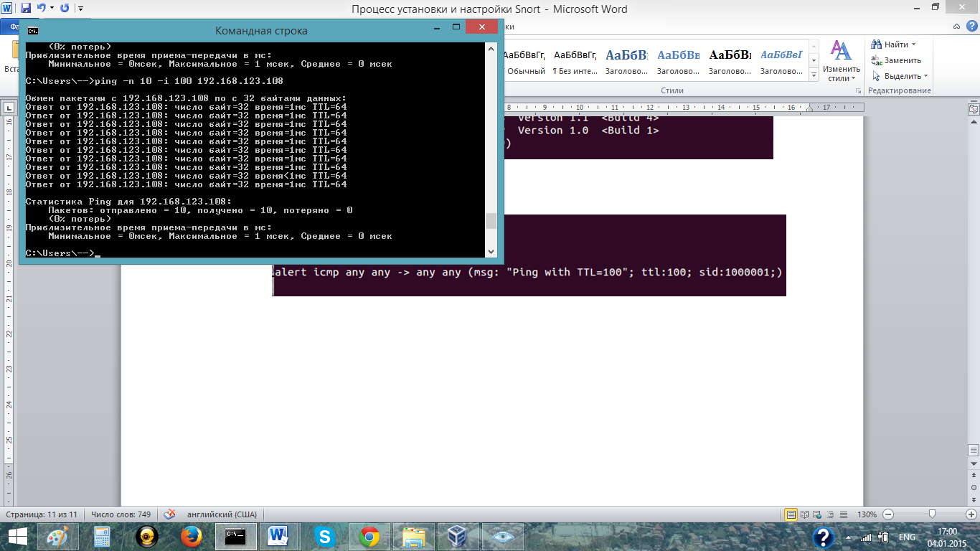The height and width of the screenshot is (551, 980).
Task: Open Стили pane dialog launcher
Action: [859, 91]
